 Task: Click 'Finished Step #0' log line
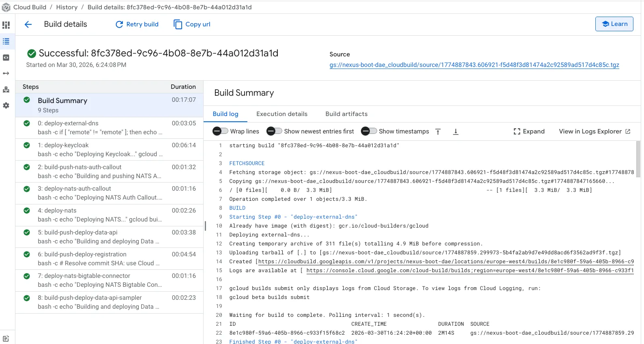tap(293, 342)
